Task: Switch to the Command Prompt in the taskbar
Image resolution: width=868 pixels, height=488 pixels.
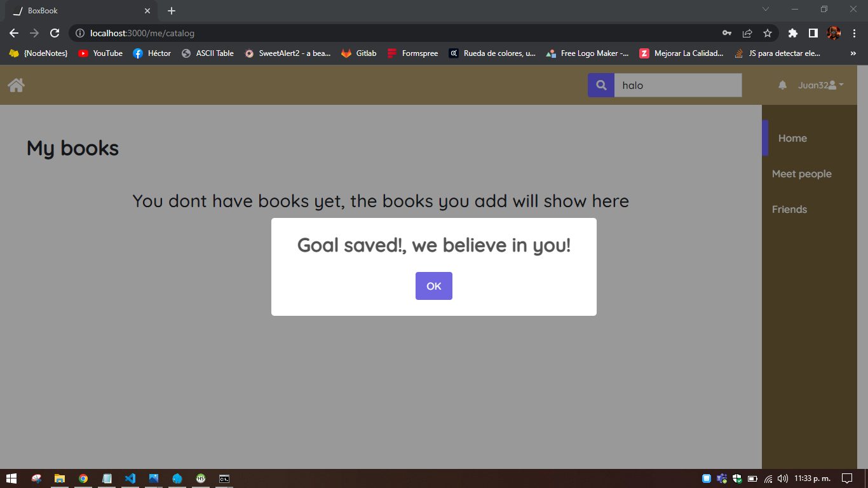Action: coord(224,478)
